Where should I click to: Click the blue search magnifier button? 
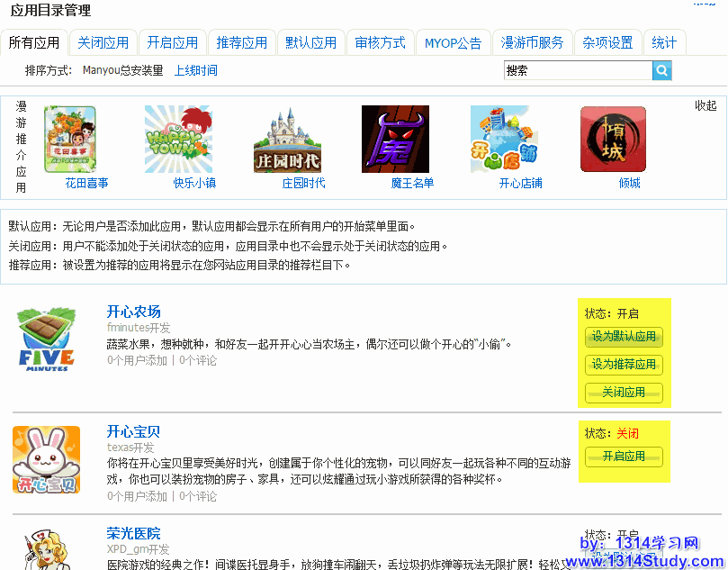(662, 70)
